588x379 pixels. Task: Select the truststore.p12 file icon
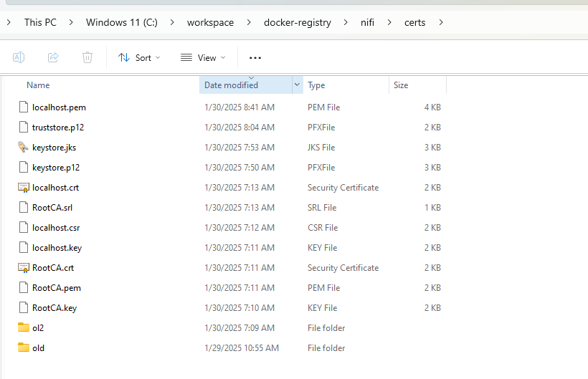pos(23,128)
